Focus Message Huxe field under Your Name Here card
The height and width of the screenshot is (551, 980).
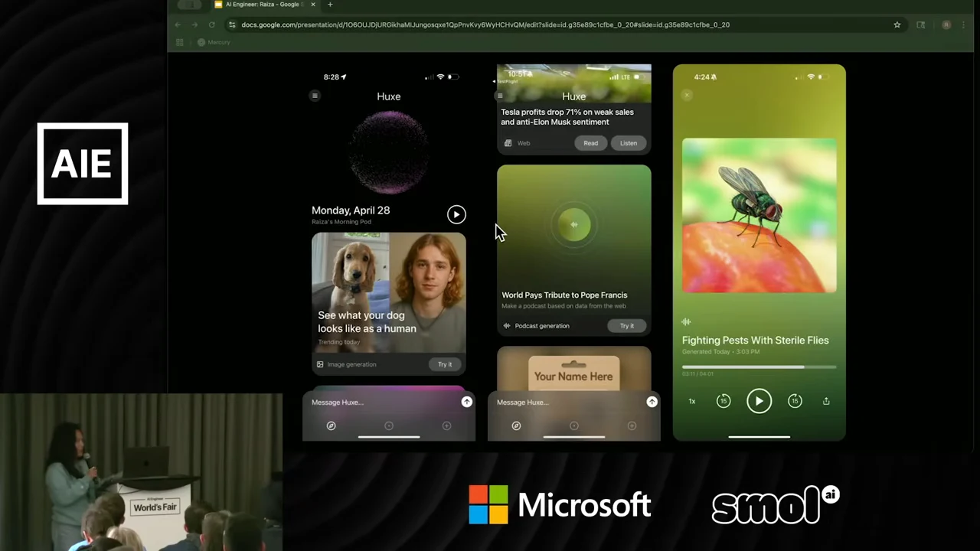coord(568,402)
